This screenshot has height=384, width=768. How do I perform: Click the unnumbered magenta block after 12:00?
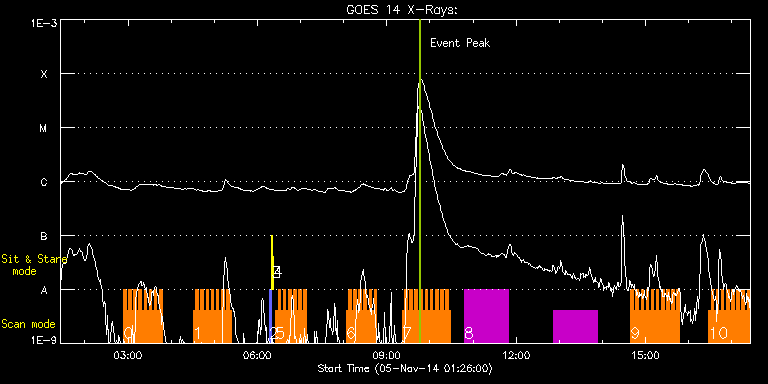pos(576,326)
